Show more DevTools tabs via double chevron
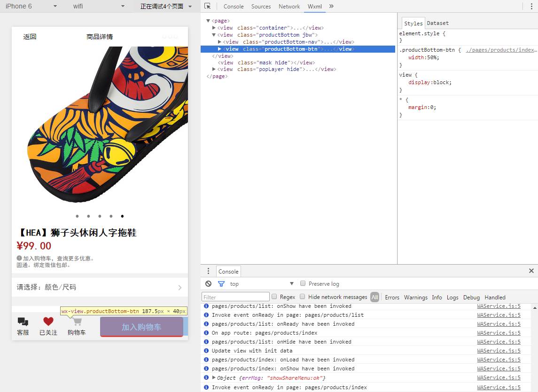The height and width of the screenshot is (392, 538). pyautogui.click(x=331, y=6)
